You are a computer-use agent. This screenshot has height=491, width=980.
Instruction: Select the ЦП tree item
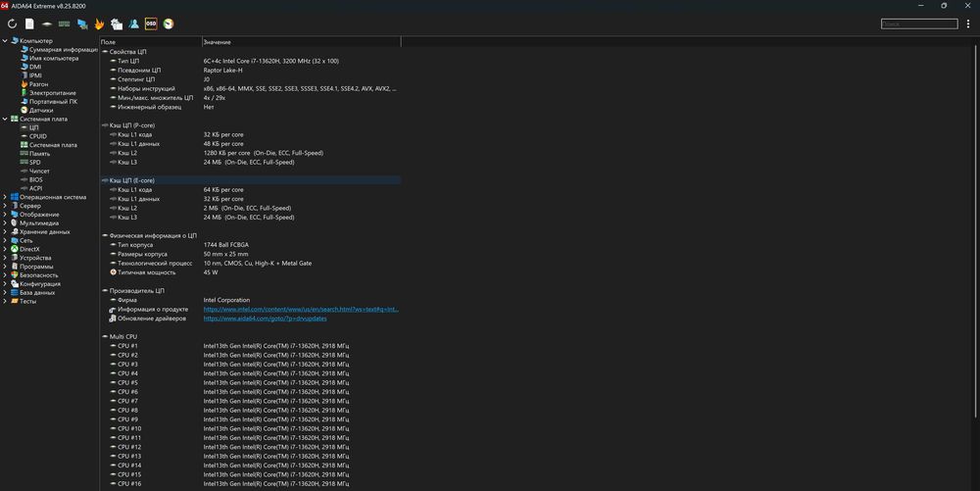33,127
